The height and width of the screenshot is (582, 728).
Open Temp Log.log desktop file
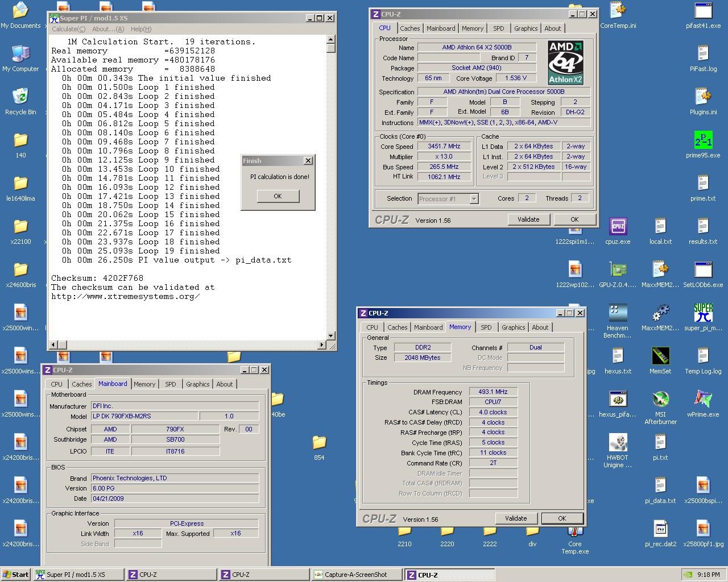pos(703,360)
